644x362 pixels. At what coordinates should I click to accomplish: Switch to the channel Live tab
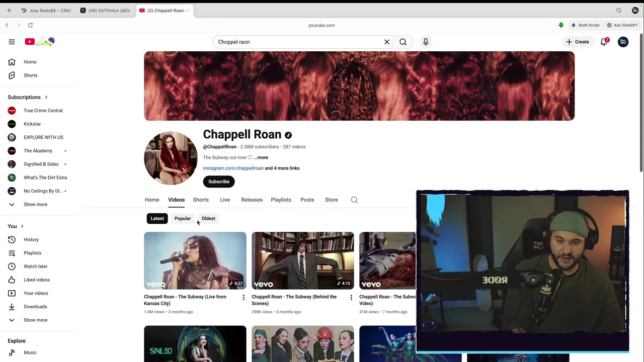click(x=225, y=200)
